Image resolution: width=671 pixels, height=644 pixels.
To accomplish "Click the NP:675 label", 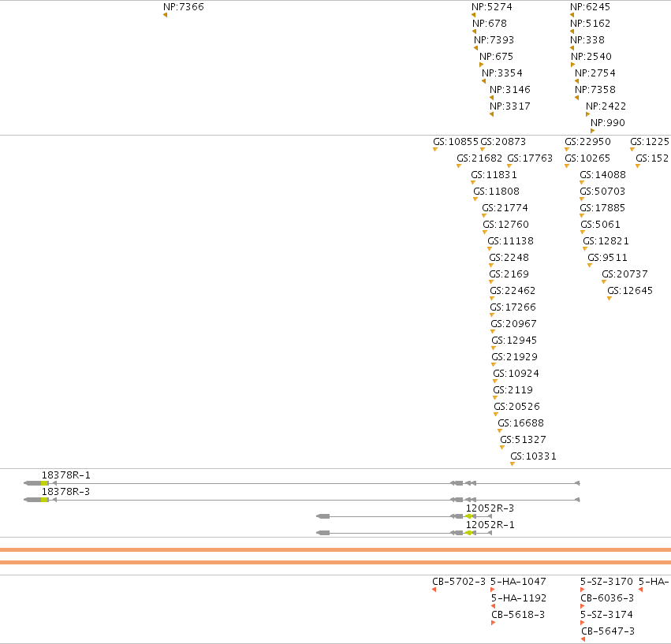I will 497,57.
